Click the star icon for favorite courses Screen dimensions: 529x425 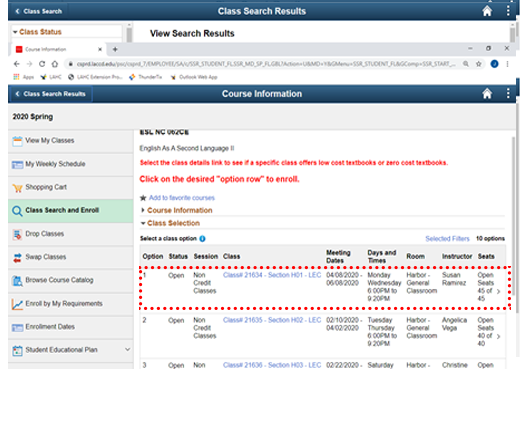(143, 198)
